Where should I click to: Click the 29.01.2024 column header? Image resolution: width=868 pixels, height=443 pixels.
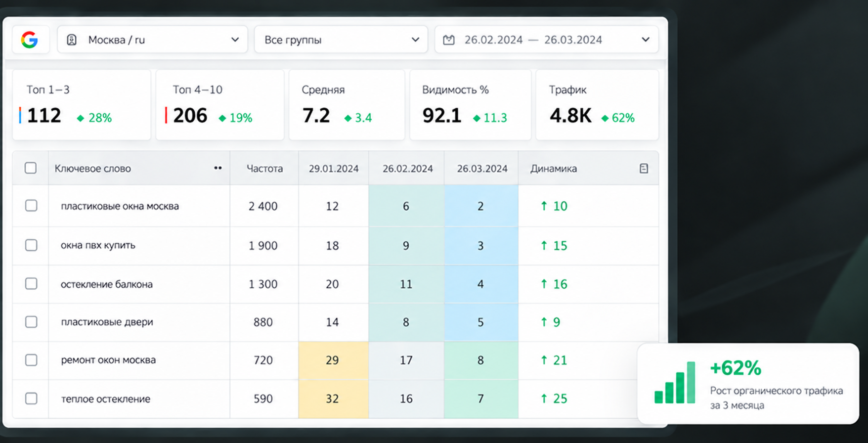pyautogui.click(x=334, y=169)
